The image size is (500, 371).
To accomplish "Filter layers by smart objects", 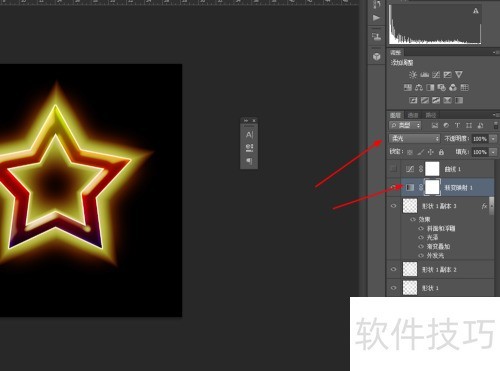I will [480, 125].
